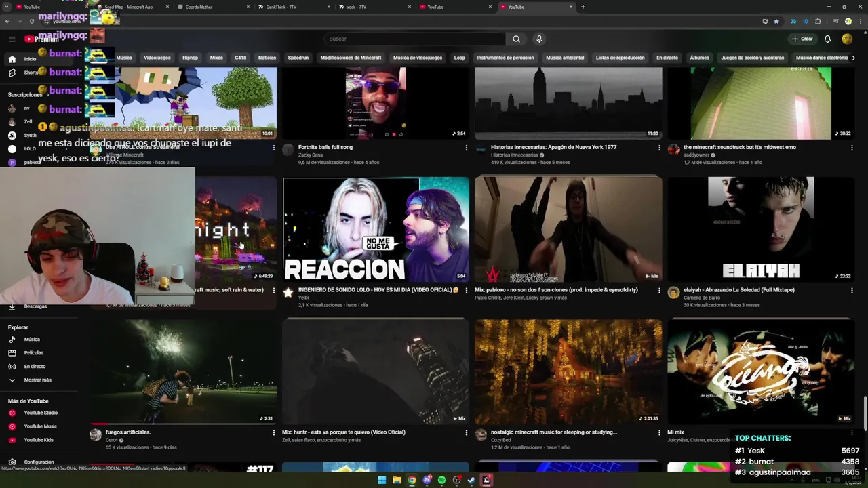Open the notifications bell
Screen dimensions: 868x488
pos(827,39)
